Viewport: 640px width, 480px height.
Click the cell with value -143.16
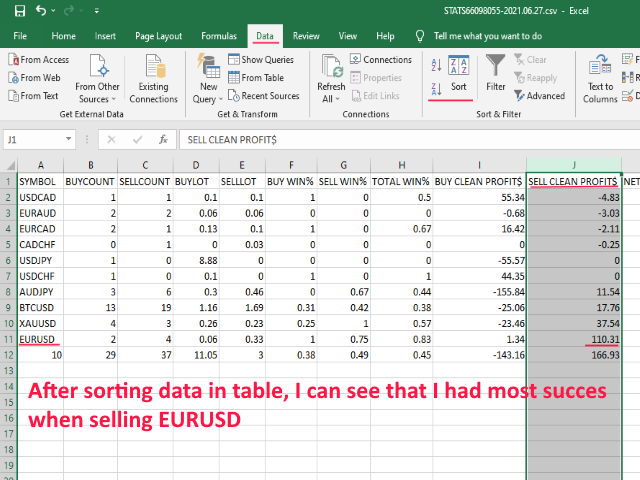click(x=479, y=355)
